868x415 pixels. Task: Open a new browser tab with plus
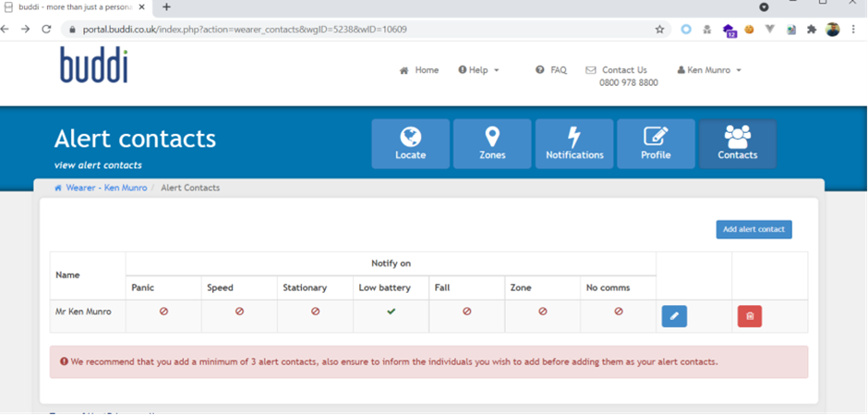(166, 7)
